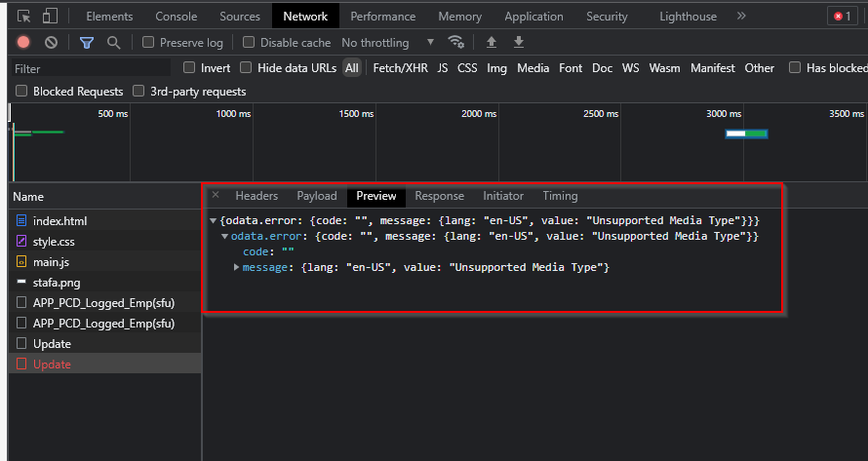This screenshot has width=868, height=461.
Task: Click the red error count badge
Action: [843, 16]
